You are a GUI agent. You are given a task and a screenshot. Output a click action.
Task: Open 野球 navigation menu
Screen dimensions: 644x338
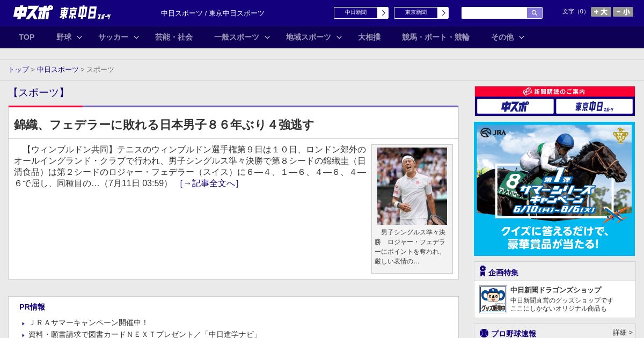[x=64, y=37]
